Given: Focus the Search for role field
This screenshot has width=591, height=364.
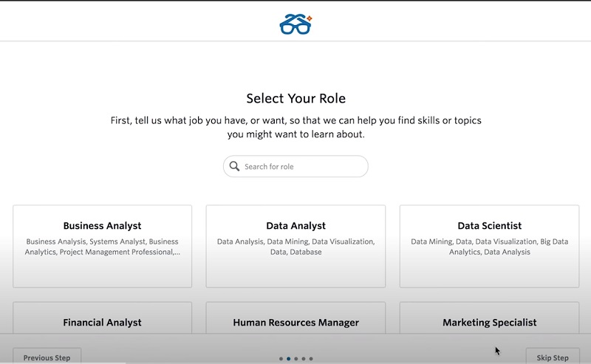Looking at the screenshot, I should (295, 166).
